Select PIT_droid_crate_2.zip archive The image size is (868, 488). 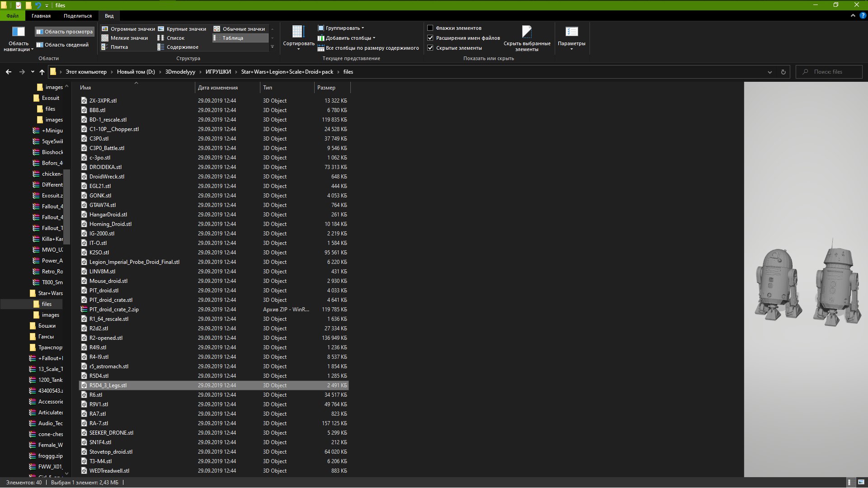tap(214, 310)
